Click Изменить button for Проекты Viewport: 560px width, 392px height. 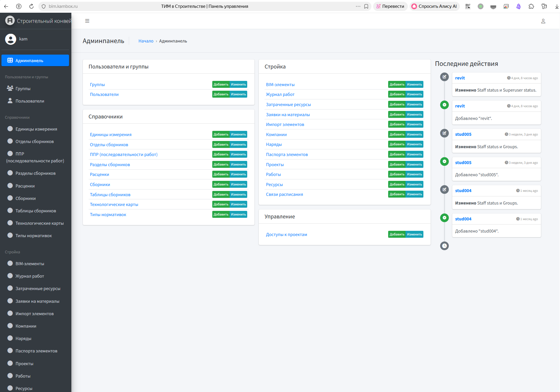pyautogui.click(x=414, y=164)
